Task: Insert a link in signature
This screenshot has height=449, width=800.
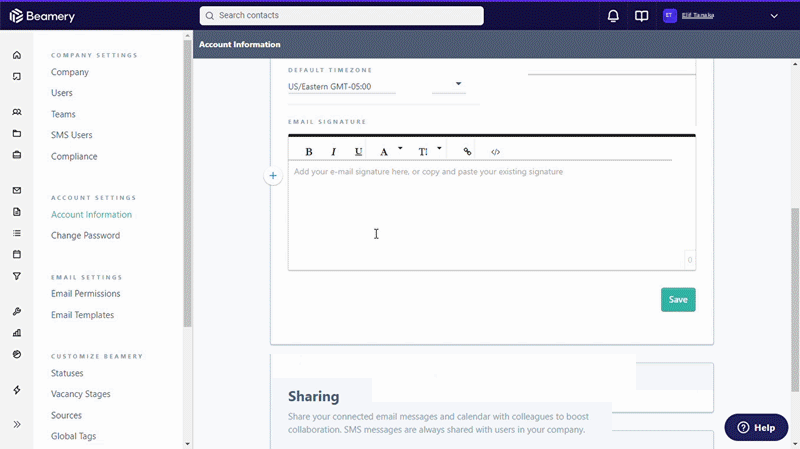Action: point(467,152)
